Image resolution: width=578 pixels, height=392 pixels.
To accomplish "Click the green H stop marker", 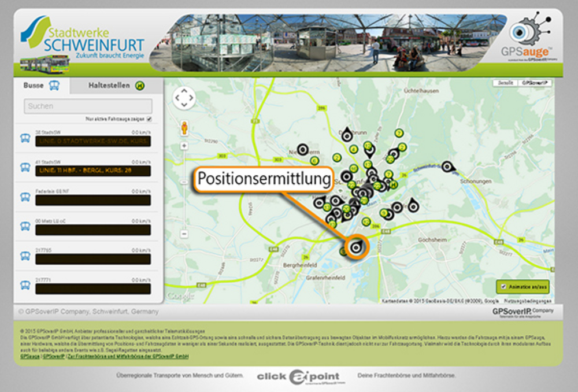I will [394, 185].
